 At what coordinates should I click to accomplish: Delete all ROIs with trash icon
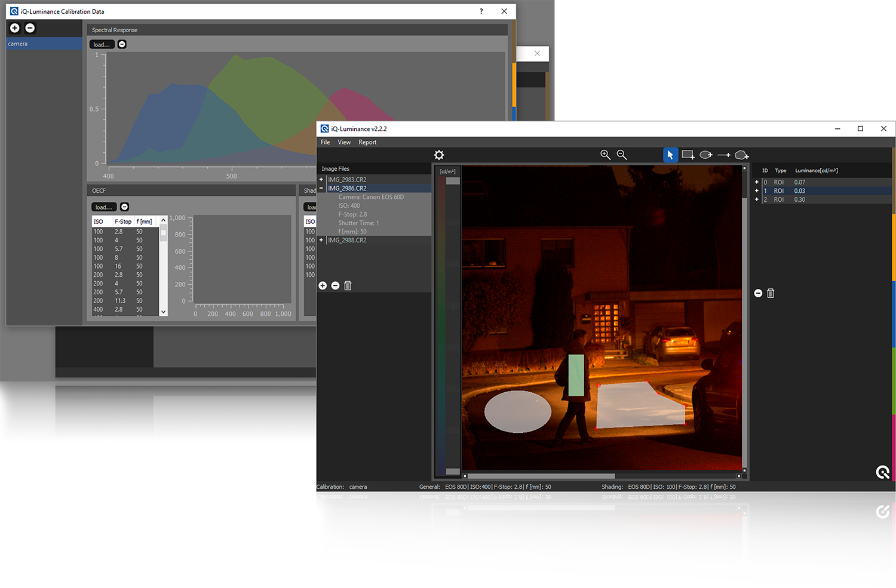[x=771, y=293]
